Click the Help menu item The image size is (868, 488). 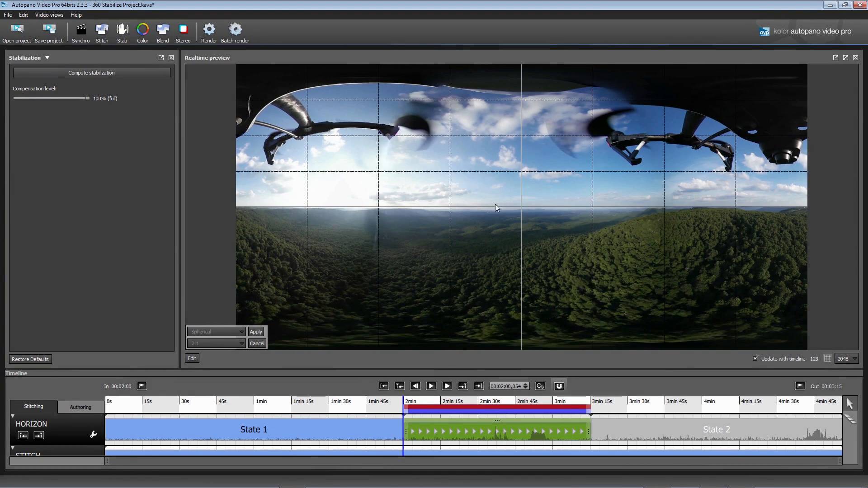coord(75,14)
